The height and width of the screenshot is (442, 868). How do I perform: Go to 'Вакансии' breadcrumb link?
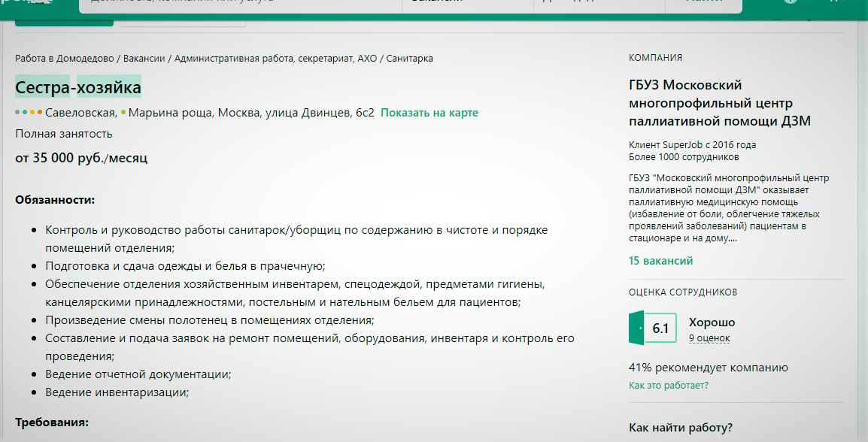(144, 58)
